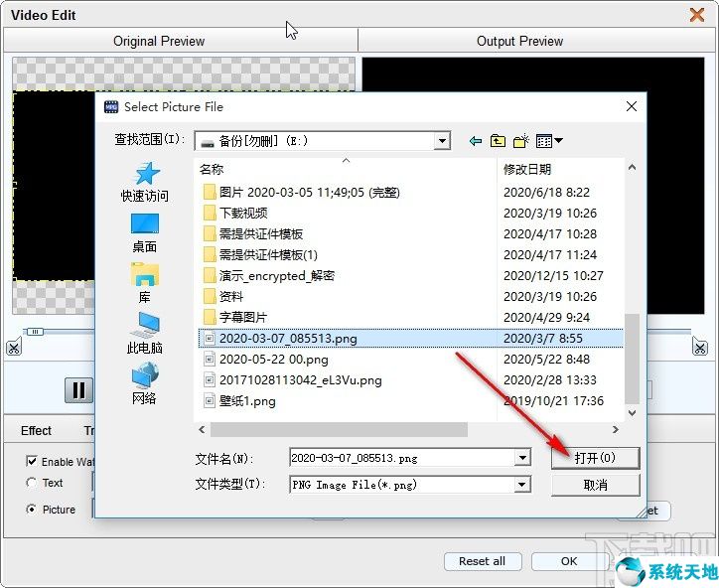Select file 20171028113042_eL3Vu.png
This screenshot has height=588, width=719.
pyautogui.click(x=300, y=380)
